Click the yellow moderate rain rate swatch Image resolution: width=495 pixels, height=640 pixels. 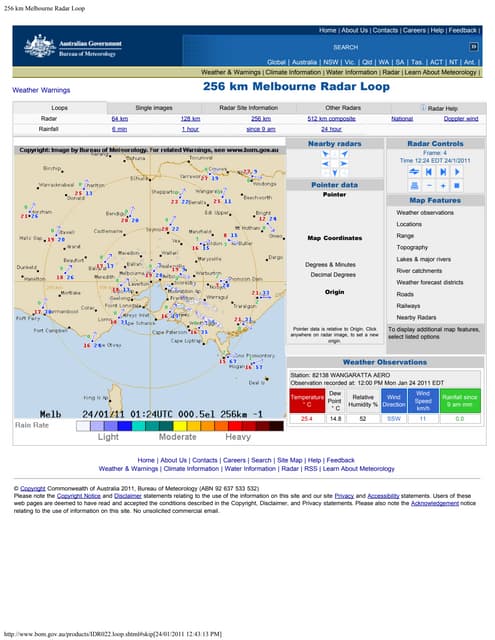(180, 426)
